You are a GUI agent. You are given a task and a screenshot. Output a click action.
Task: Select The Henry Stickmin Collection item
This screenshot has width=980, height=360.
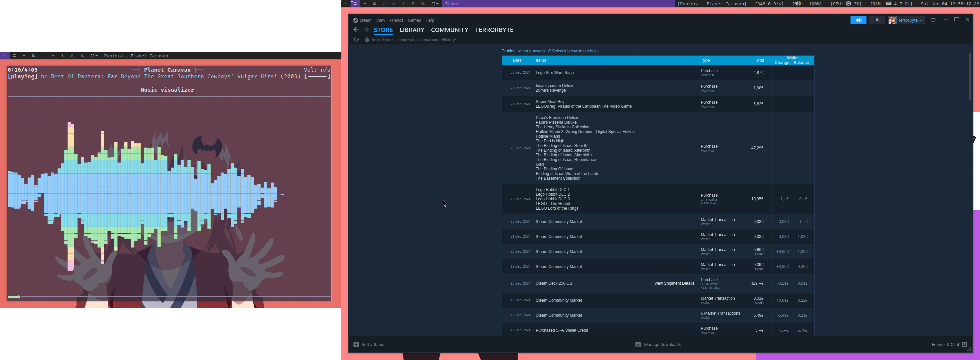[x=562, y=127]
